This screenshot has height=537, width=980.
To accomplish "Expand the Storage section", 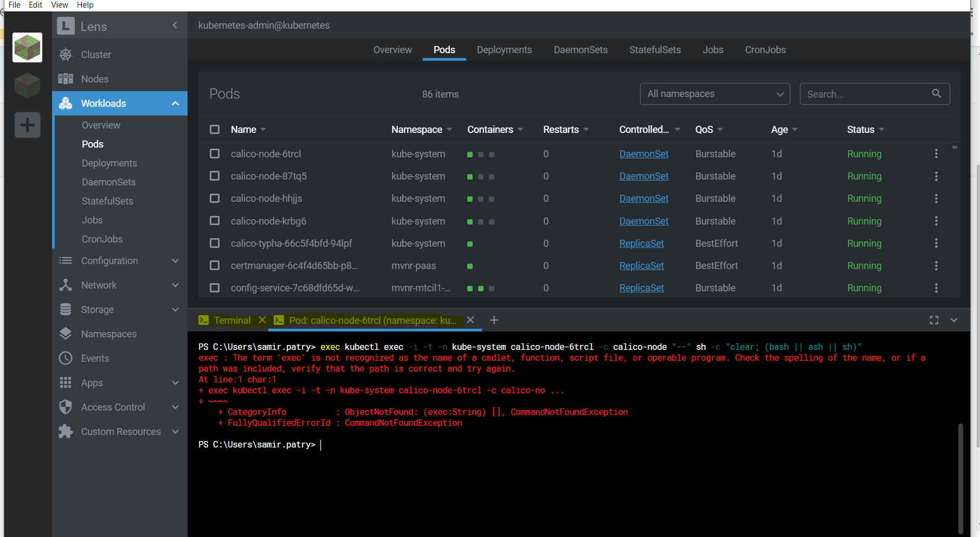I will (x=175, y=310).
